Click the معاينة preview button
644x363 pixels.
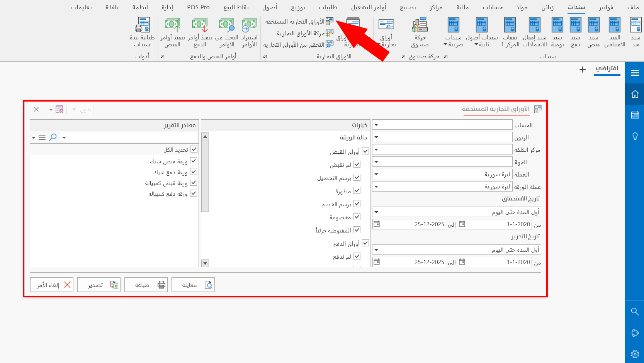click(x=193, y=285)
